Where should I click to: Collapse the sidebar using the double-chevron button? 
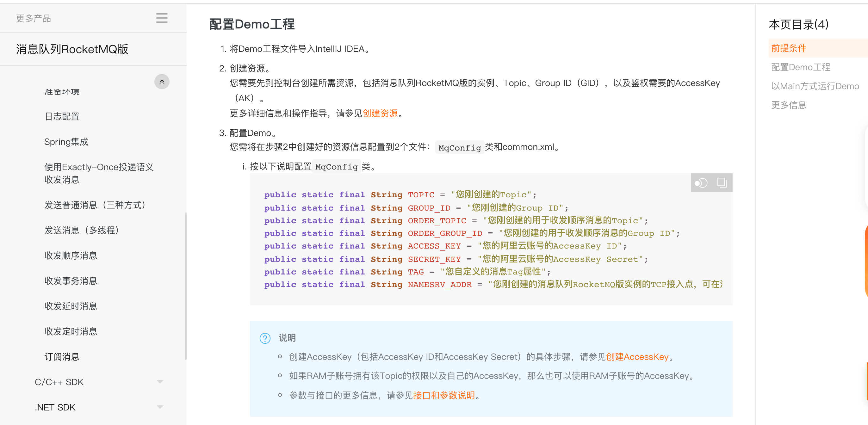pos(162,81)
